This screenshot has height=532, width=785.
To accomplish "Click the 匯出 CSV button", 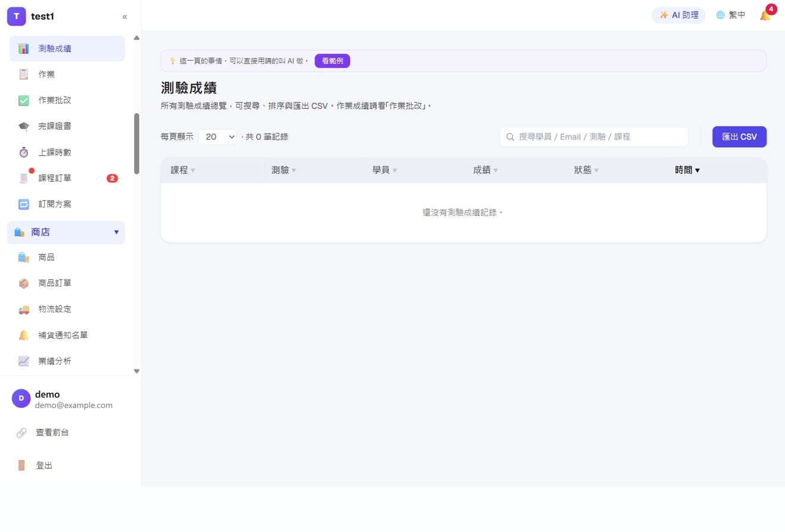I will tap(739, 137).
